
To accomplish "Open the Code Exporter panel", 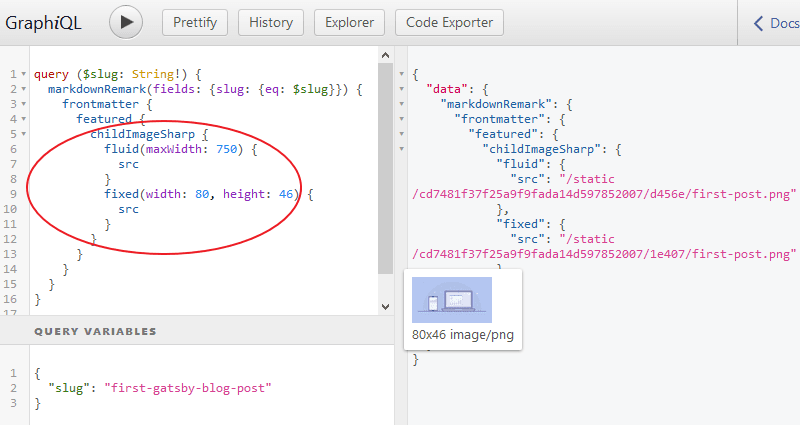I will [x=449, y=23].
